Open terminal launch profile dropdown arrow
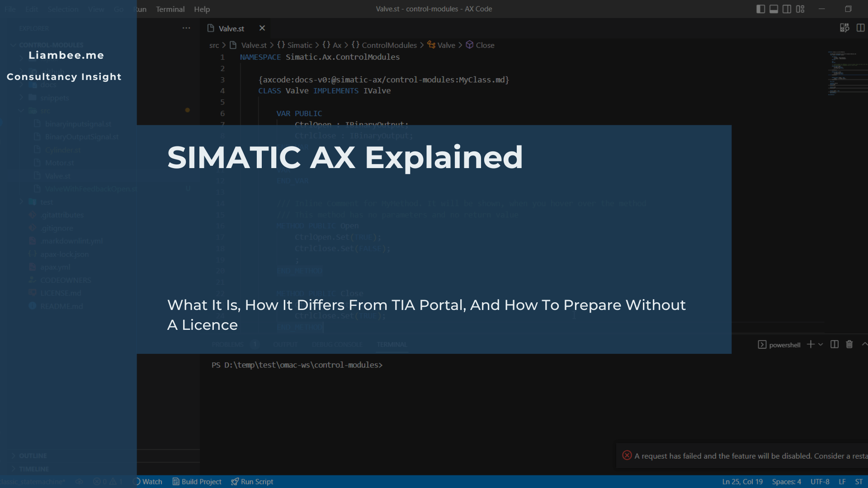Image resolution: width=868 pixels, height=488 pixels. point(821,344)
